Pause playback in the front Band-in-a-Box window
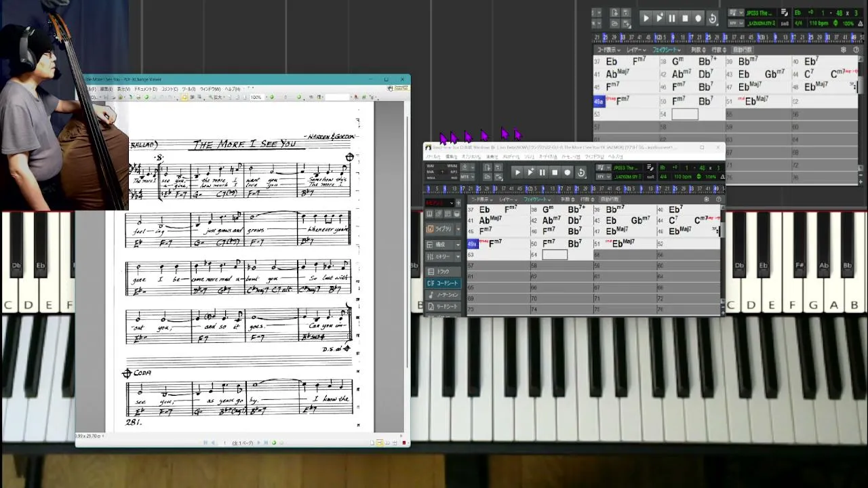868x488 pixels. (542, 172)
